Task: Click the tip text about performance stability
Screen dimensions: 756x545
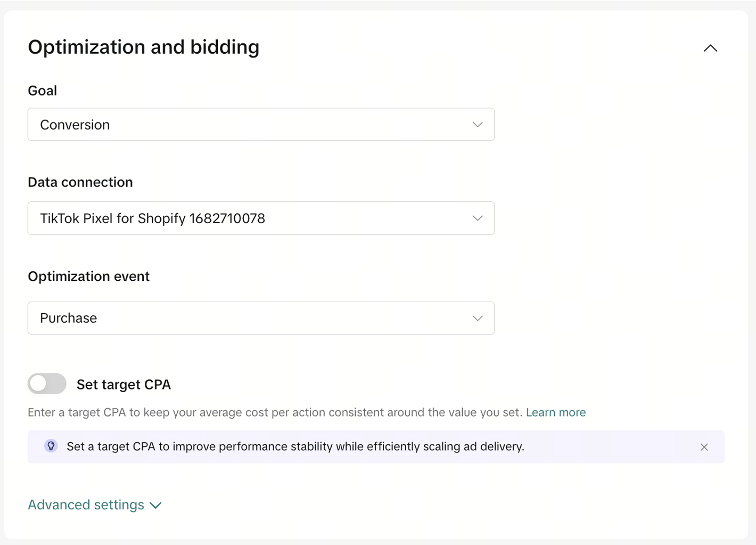Action: [x=295, y=446]
